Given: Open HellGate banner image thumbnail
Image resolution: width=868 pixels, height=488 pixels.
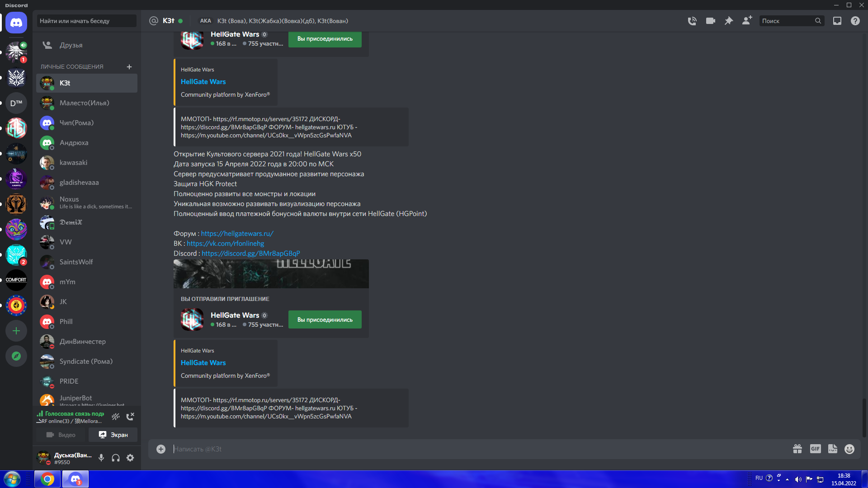Looking at the screenshot, I should click(271, 274).
